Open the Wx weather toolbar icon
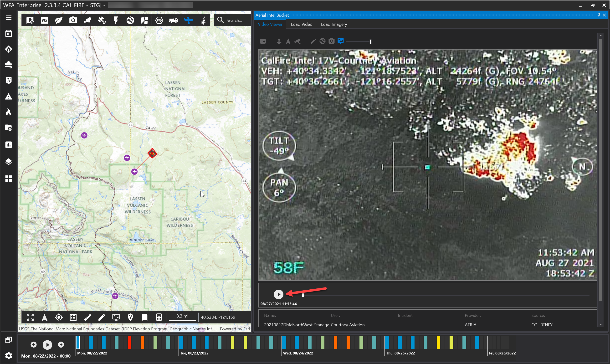 point(44,20)
